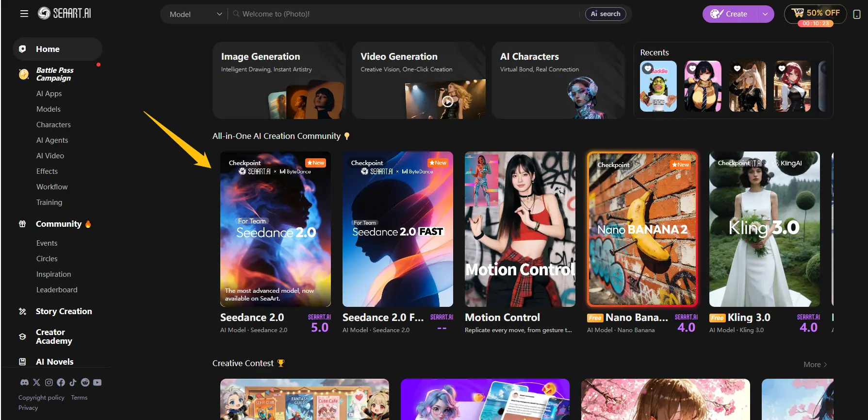Click the mobile app device icon

tap(857, 15)
